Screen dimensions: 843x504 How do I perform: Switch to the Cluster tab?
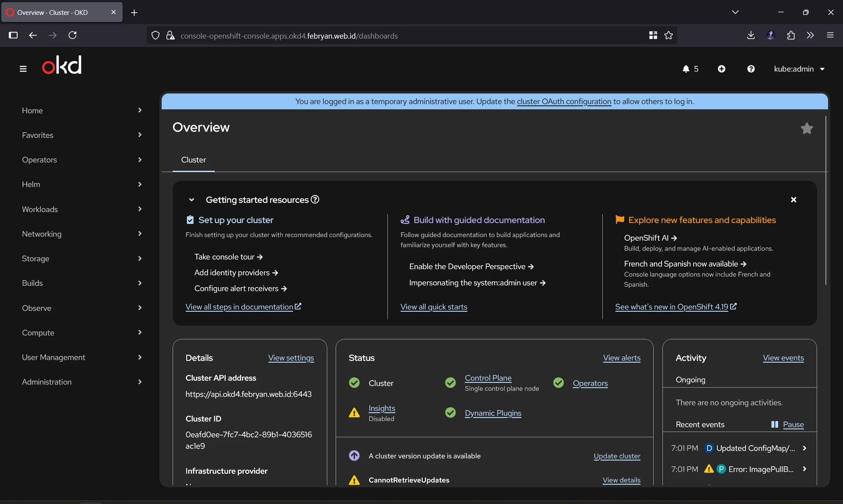[x=193, y=160]
